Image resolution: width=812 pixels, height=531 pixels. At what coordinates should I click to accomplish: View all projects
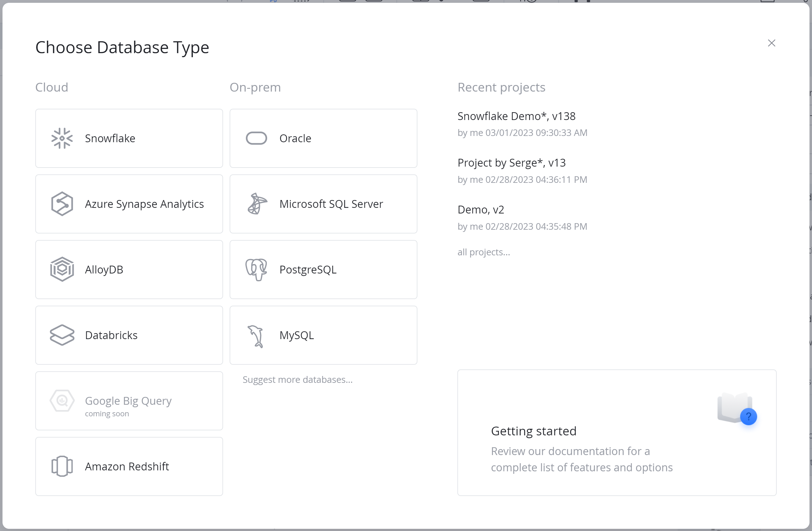[483, 252]
